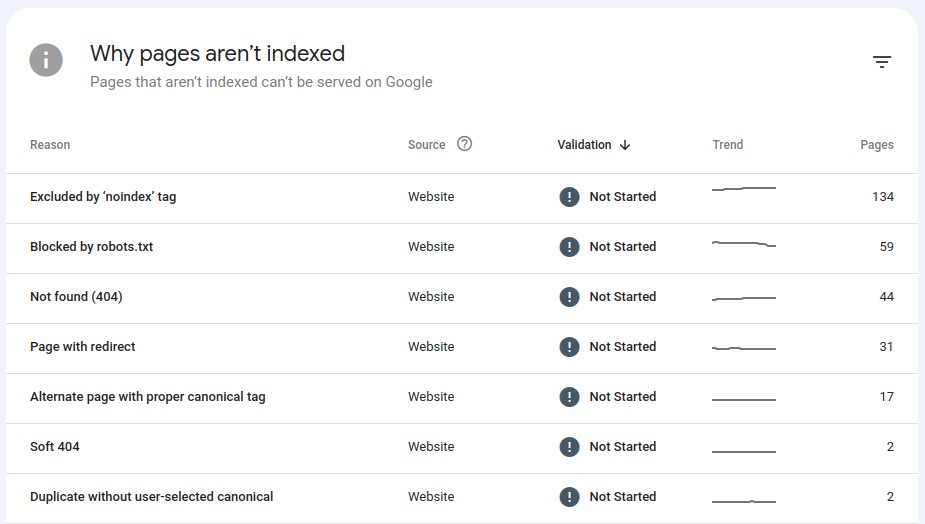This screenshot has width=925, height=524.
Task: Click the Reason column header
Action: coord(50,145)
